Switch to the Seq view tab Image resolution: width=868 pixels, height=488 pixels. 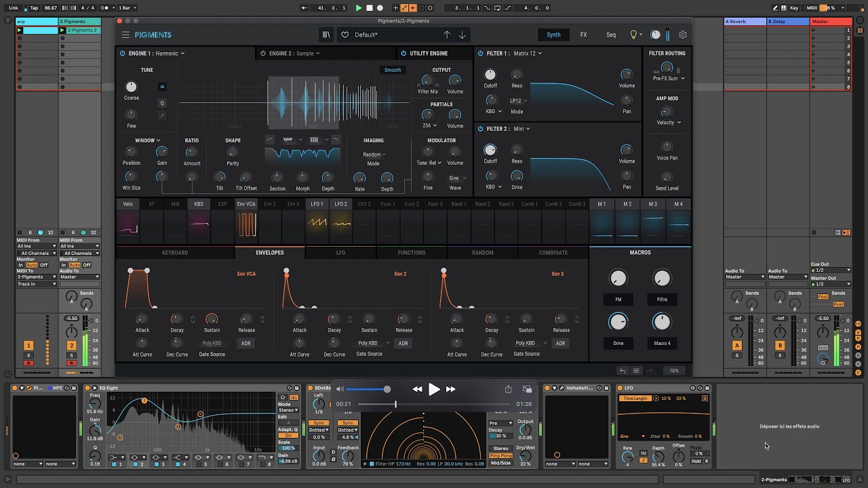[611, 35]
